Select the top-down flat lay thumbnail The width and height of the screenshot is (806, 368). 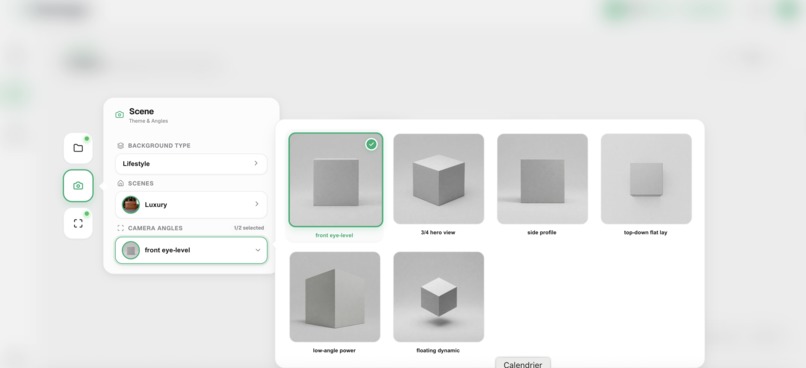(x=646, y=179)
